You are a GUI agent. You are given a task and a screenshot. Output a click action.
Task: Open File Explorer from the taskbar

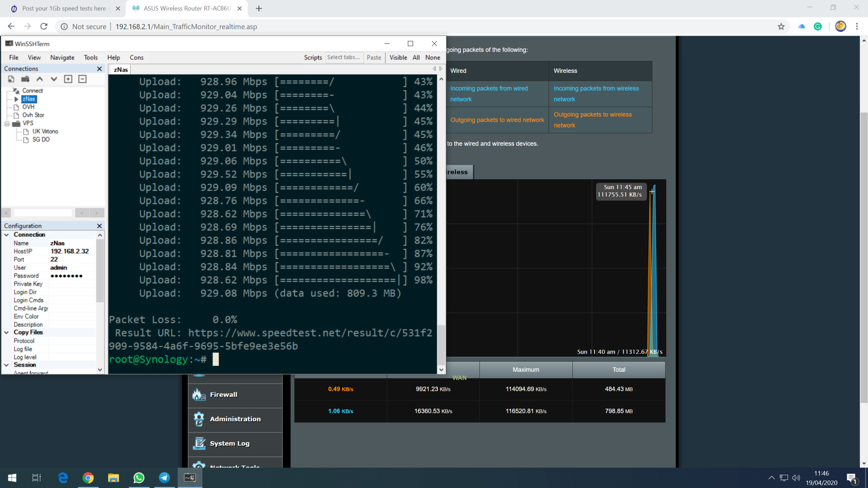click(114, 478)
